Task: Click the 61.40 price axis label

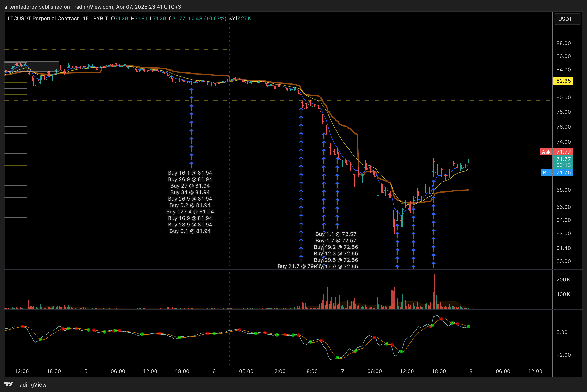Action: (x=563, y=248)
